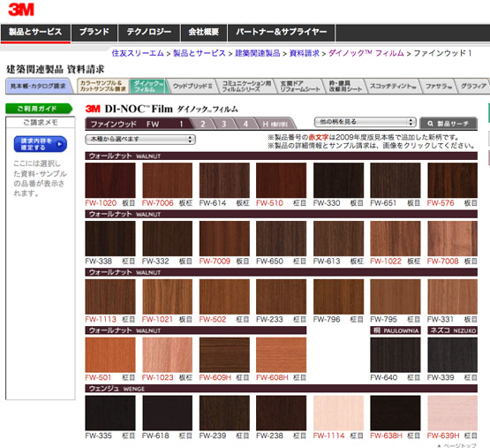Jump to ページトップ link
Screen dimensions: 490x448
click(x=456, y=445)
